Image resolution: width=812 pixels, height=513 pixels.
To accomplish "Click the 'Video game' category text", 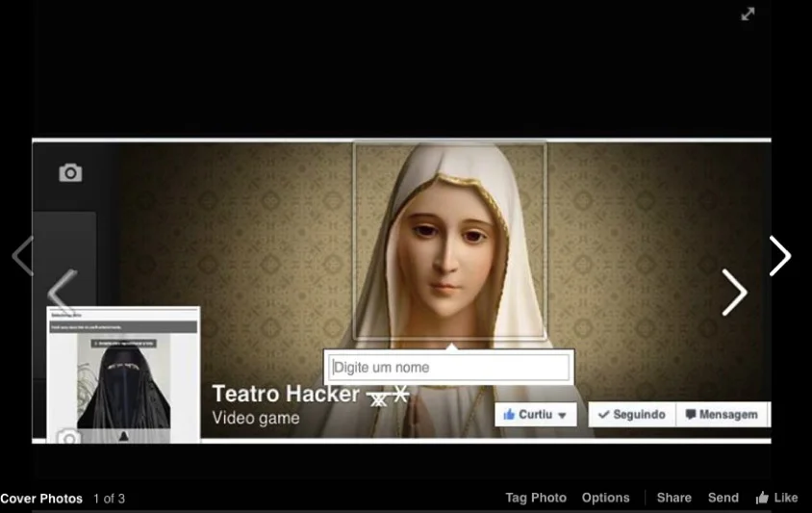I will [256, 418].
